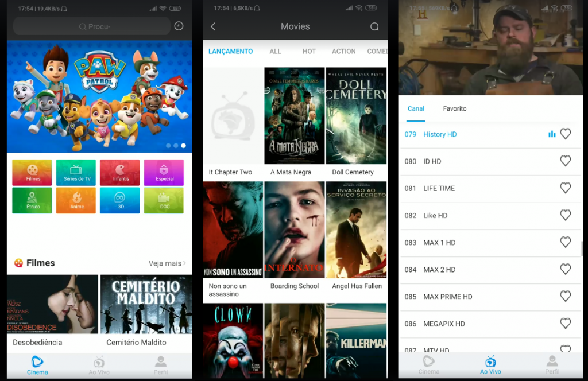Open the Cemitério Maldito movie thumbnail
The height and width of the screenshot is (381, 588).
click(x=146, y=304)
